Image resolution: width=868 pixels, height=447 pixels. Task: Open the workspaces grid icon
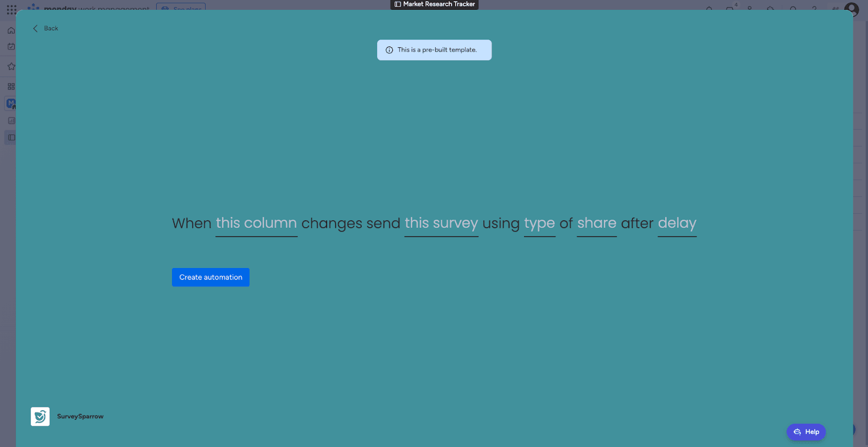11,87
